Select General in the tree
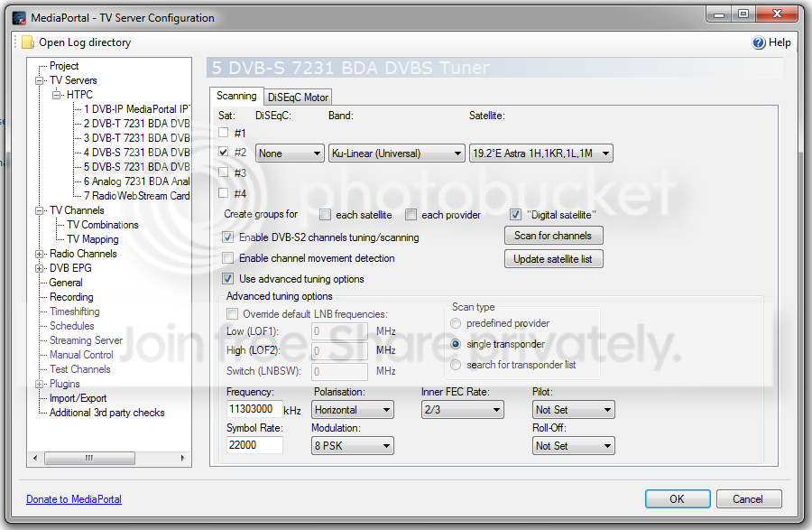The image size is (812, 530). tap(66, 283)
